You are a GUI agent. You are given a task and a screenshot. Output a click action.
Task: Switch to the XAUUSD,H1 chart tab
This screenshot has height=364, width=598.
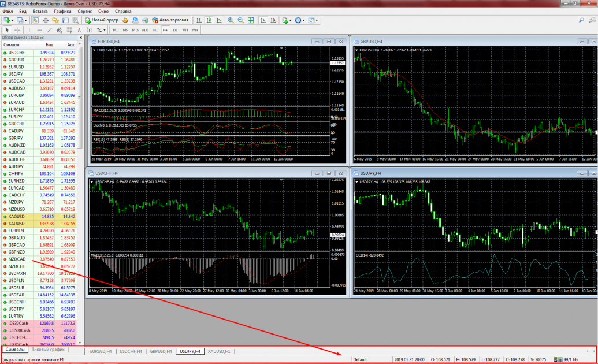click(219, 351)
